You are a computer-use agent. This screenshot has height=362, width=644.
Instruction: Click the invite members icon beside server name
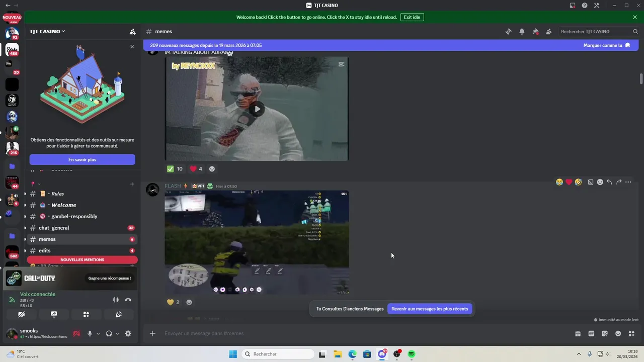[x=132, y=31]
